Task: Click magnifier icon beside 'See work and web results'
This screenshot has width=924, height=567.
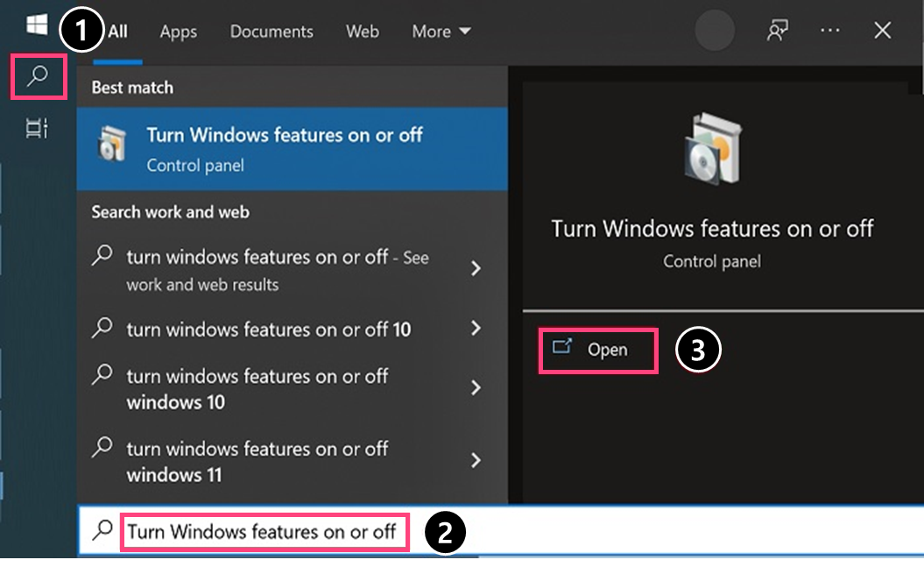Action: 102,256
